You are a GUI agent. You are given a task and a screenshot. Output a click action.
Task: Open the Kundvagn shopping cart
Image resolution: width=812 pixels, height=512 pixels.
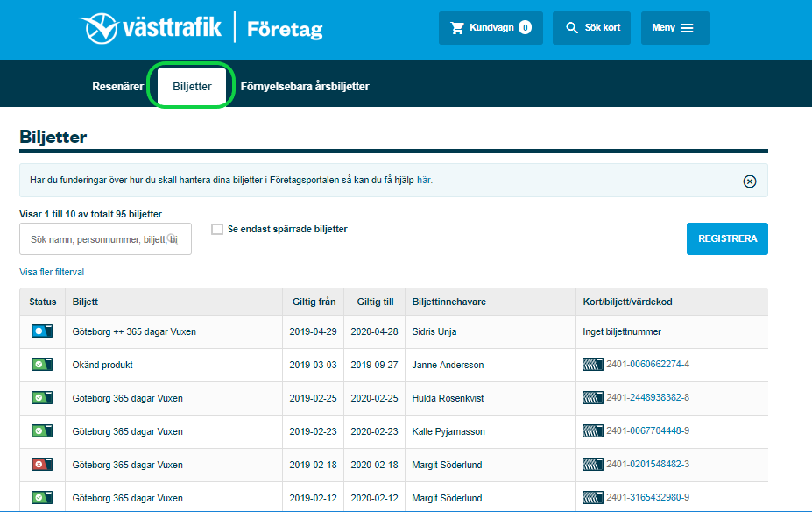pyautogui.click(x=491, y=28)
